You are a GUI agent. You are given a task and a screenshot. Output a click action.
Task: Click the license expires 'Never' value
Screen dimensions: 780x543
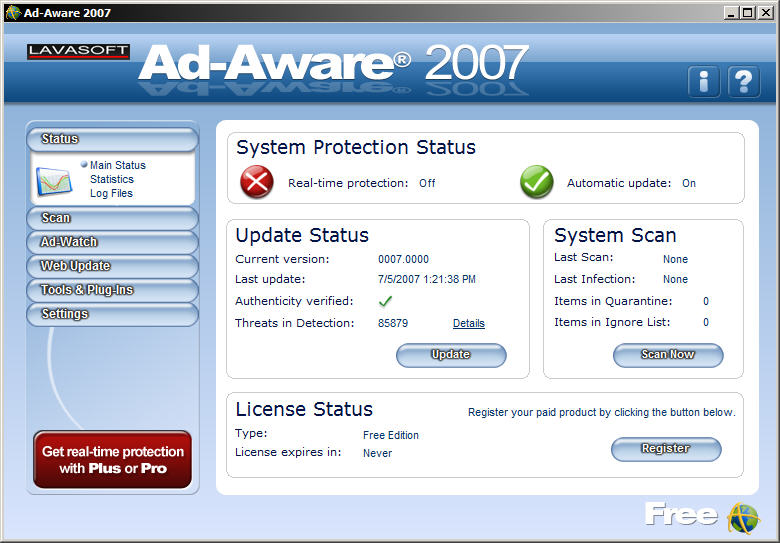tap(378, 453)
